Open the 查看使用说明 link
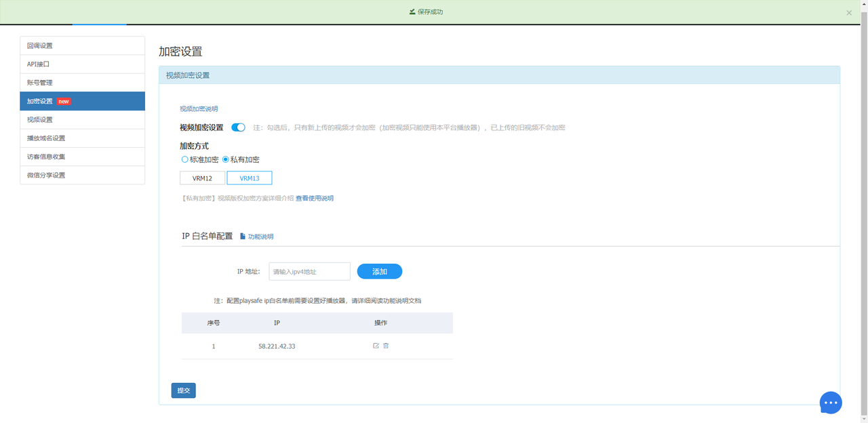Screen dimensions: 868x423 315,199
